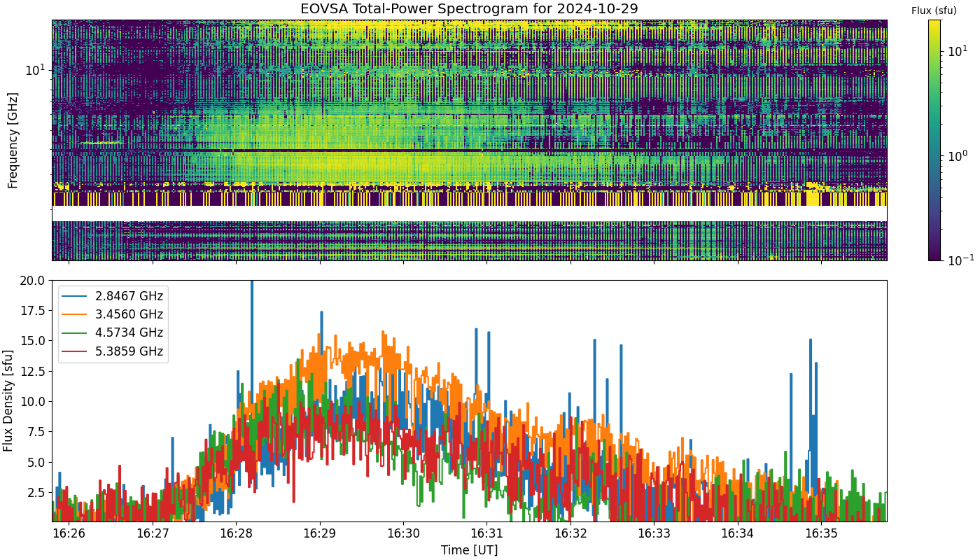Click the colorbar 10¹ tick label
980x560 pixels.
957,52
